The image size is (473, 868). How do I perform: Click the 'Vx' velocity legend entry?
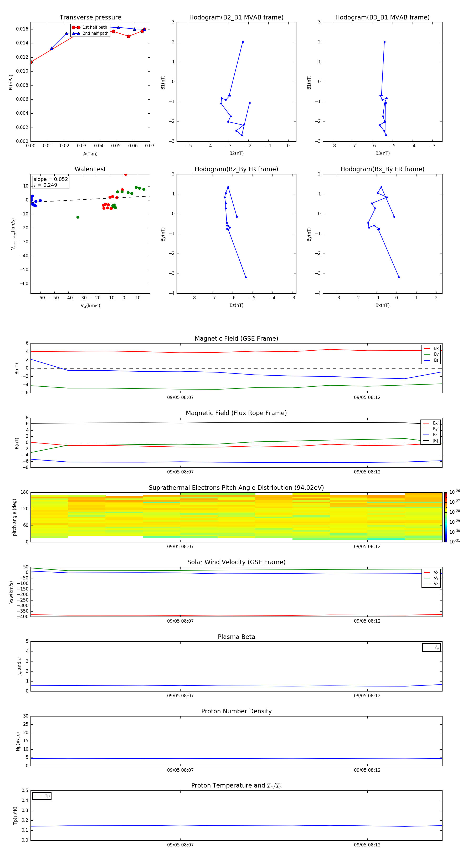431,572
